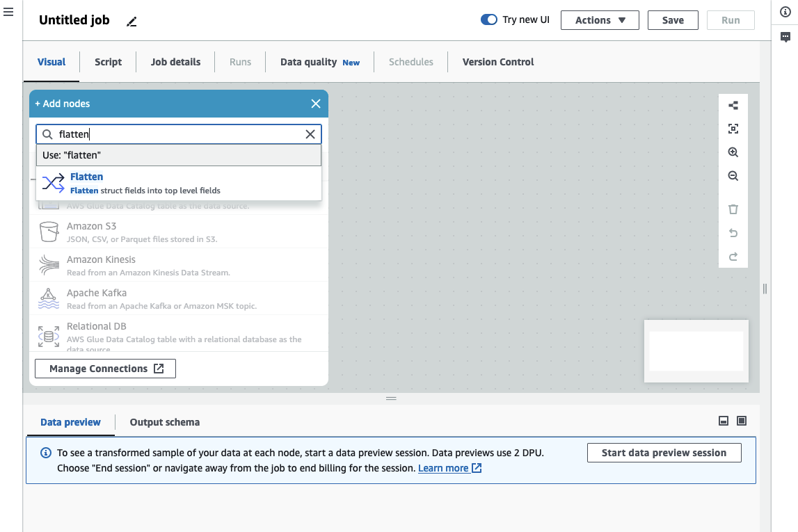Open the Actions dropdown menu

click(x=600, y=20)
